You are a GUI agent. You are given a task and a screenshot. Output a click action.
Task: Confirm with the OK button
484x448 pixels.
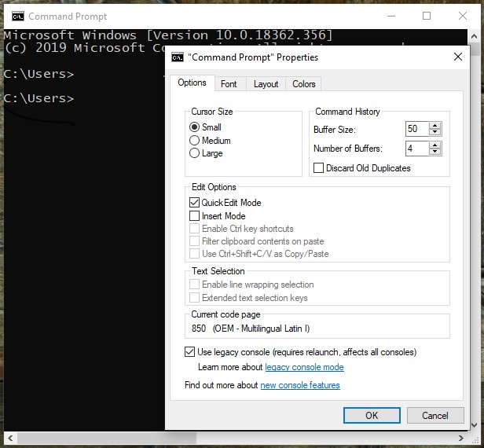tap(372, 416)
